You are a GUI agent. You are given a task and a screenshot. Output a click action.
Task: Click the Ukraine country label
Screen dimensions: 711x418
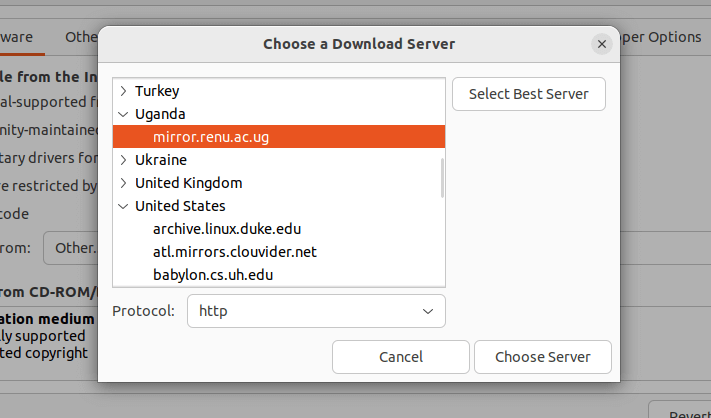pos(161,160)
